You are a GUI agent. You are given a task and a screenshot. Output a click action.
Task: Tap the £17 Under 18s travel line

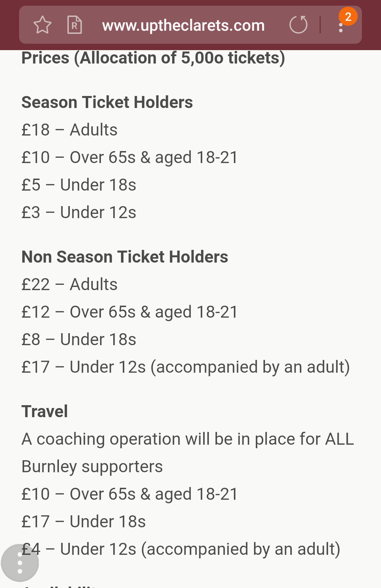pos(84,522)
